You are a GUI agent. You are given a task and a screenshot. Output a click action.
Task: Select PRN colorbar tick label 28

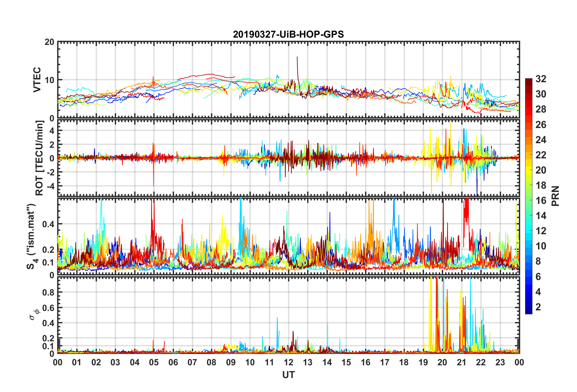coord(541,109)
